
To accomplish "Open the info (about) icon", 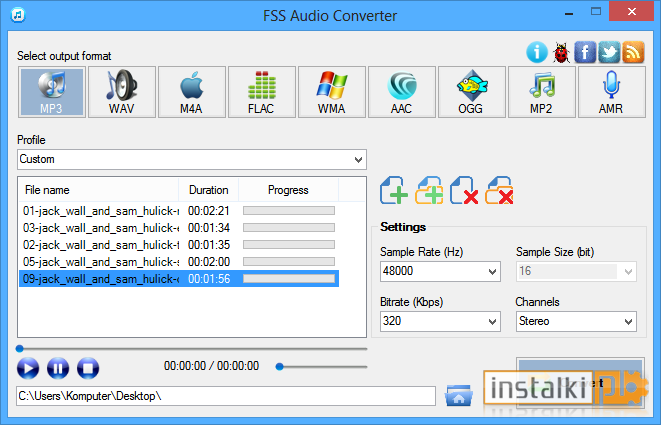I will pos(537,52).
